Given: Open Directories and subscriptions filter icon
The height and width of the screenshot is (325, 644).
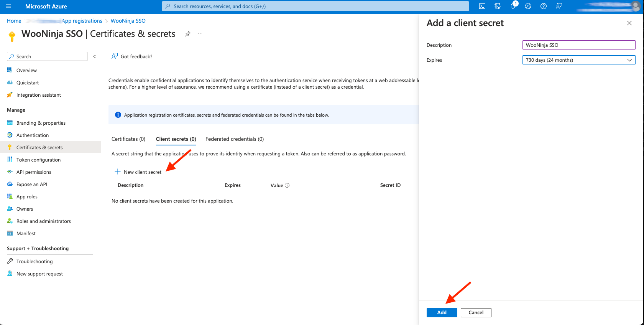Looking at the screenshot, I should coord(498,6).
